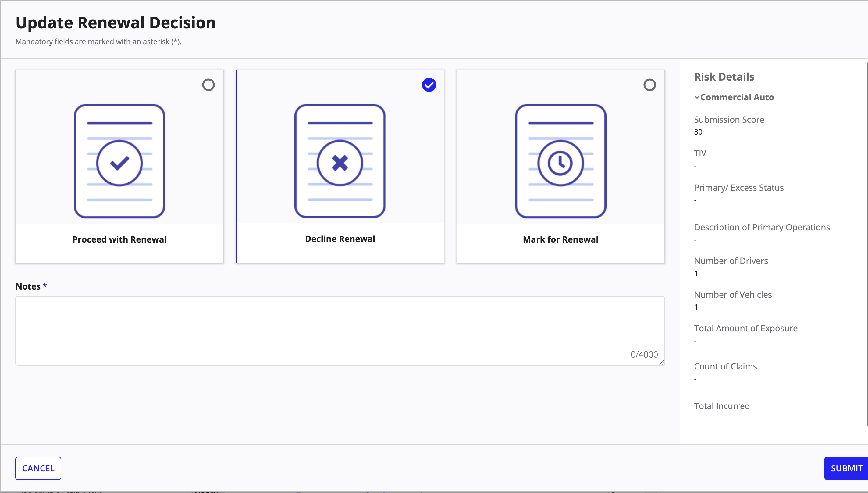This screenshot has height=493, width=868.
Task: Click the Submission Score label
Action: click(729, 120)
